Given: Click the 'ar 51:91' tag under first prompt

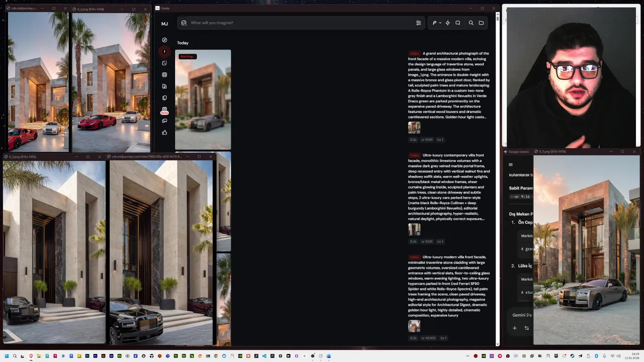Looking at the screenshot, I should tap(427, 140).
